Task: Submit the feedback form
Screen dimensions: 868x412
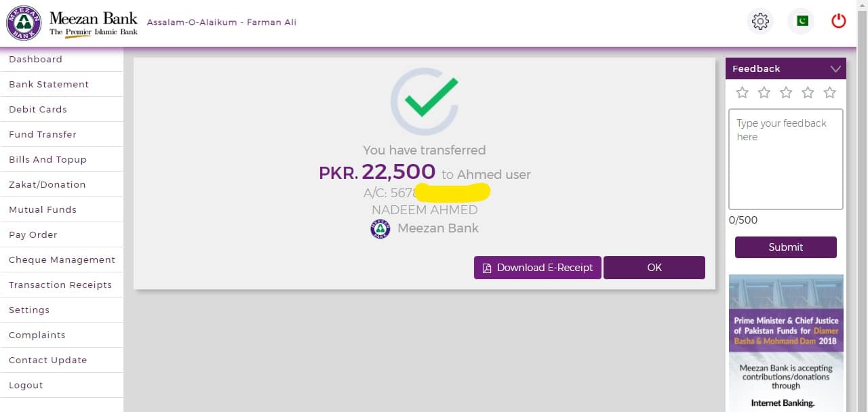Action: [786, 247]
